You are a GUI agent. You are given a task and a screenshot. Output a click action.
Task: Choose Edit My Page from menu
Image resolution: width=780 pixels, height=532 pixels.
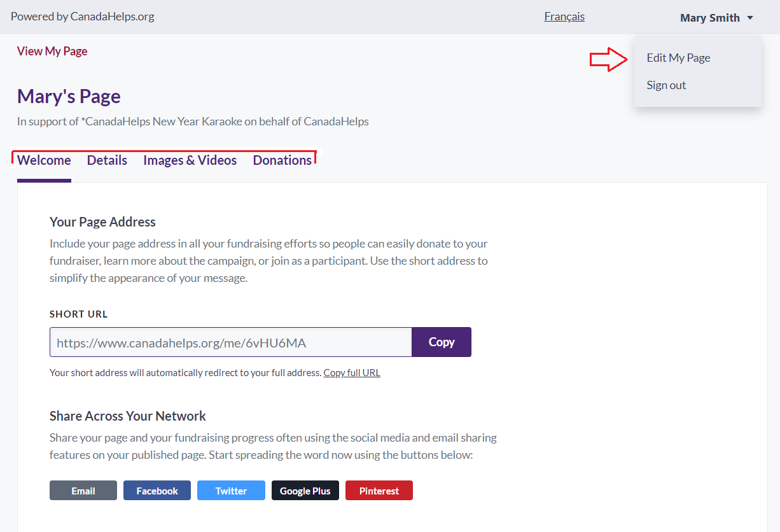pyautogui.click(x=678, y=58)
